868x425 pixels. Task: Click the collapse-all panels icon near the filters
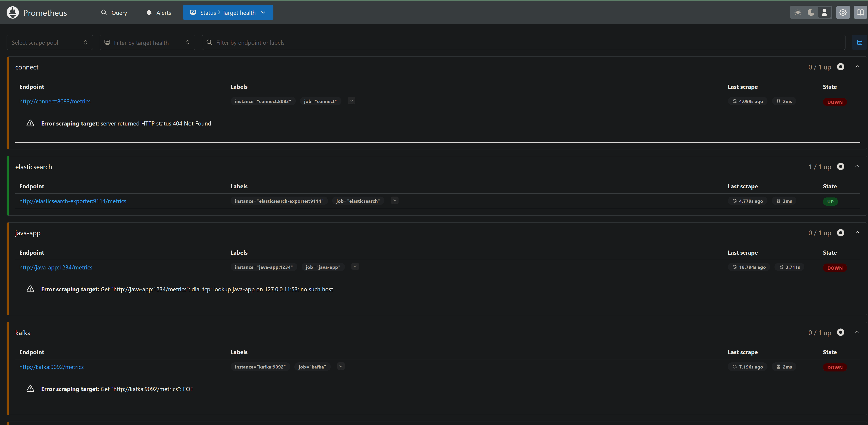point(860,43)
